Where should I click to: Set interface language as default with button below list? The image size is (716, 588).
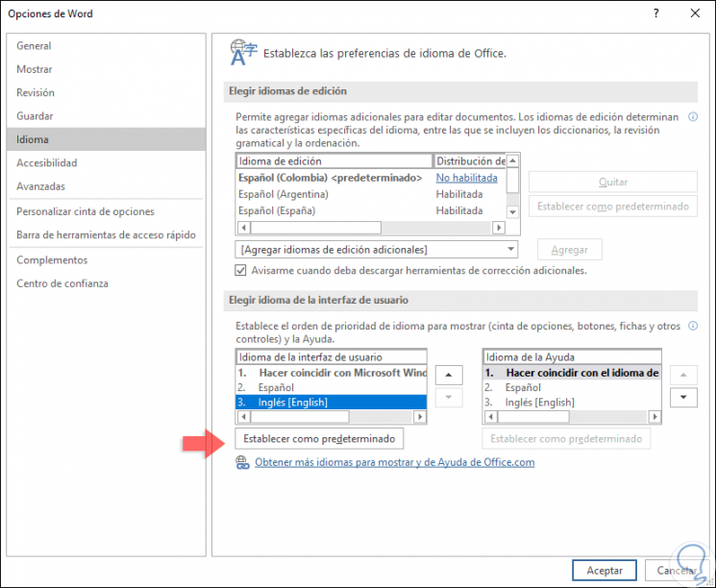pos(319,439)
